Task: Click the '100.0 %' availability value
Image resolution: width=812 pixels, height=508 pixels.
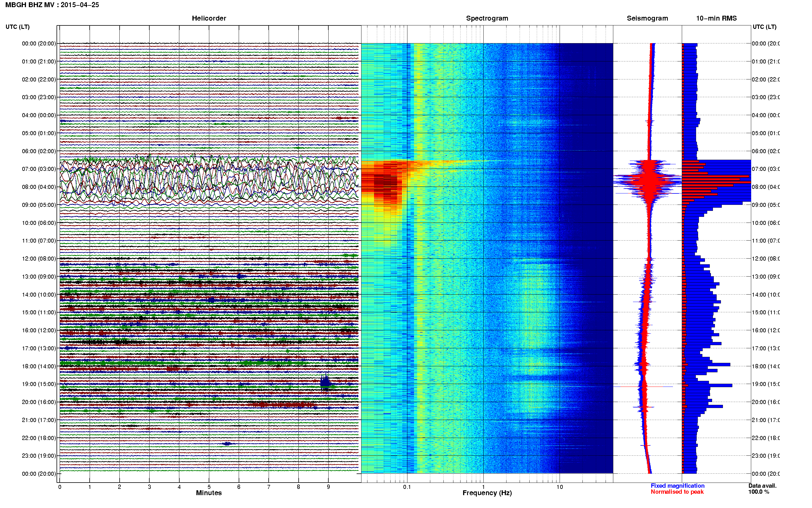Action: pos(759,492)
